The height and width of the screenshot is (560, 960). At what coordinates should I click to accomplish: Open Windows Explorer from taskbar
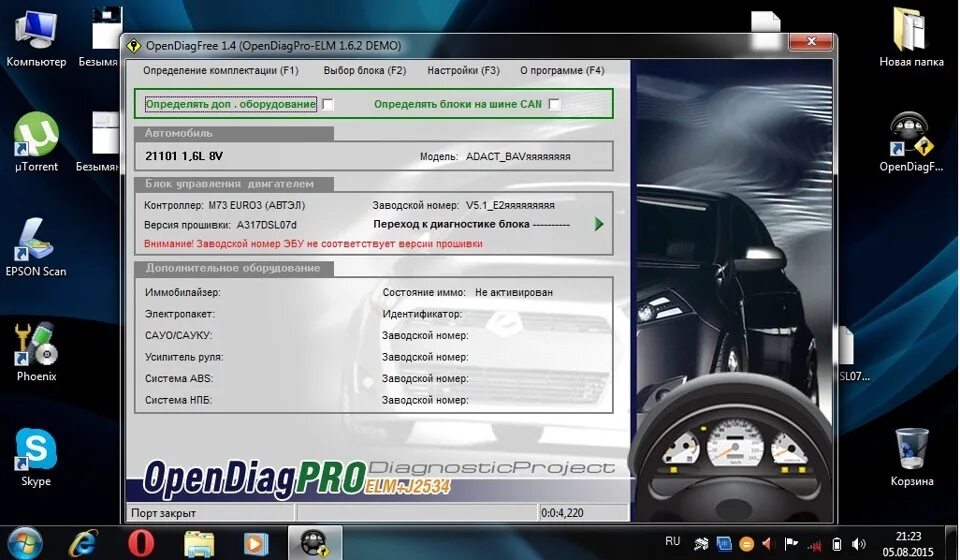(199, 543)
